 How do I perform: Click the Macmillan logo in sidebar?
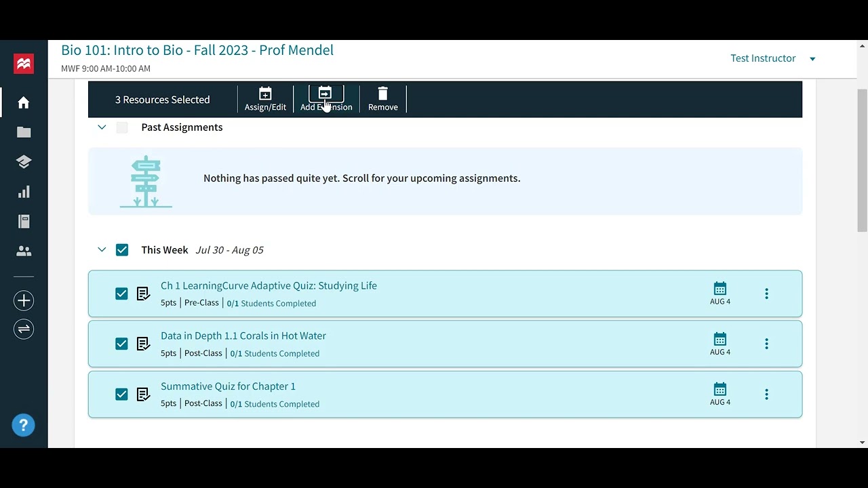click(24, 64)
